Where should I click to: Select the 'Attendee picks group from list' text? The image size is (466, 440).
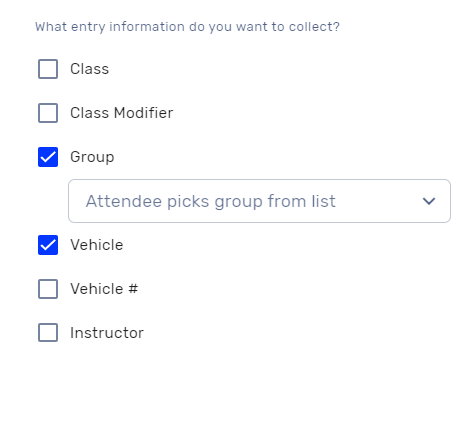coord(211,201)
